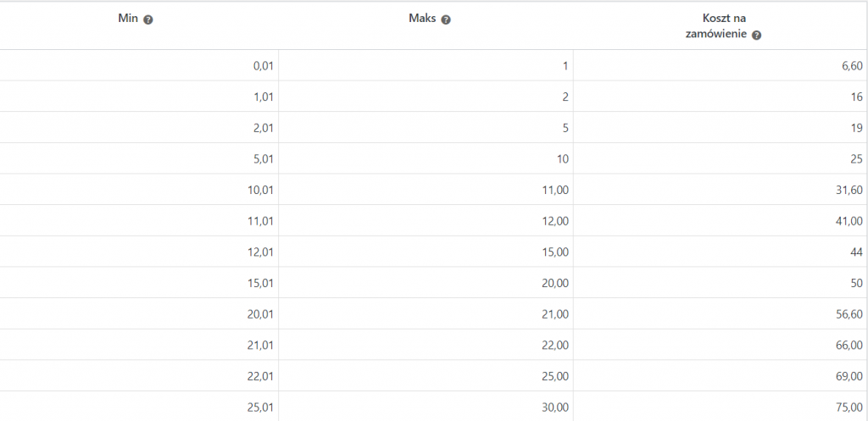
Task: Click the cost cell showing 16
Action: tap(721, 97)
